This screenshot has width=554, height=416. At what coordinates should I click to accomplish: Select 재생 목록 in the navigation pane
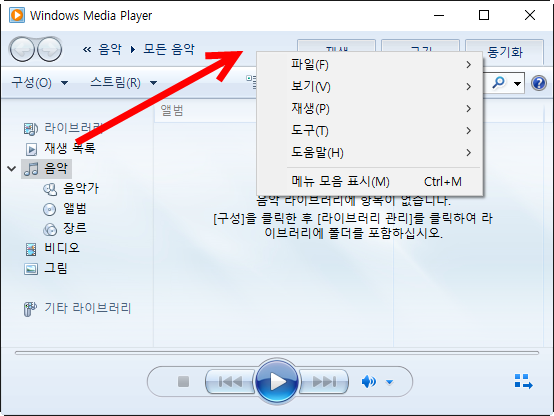(70, 148)
